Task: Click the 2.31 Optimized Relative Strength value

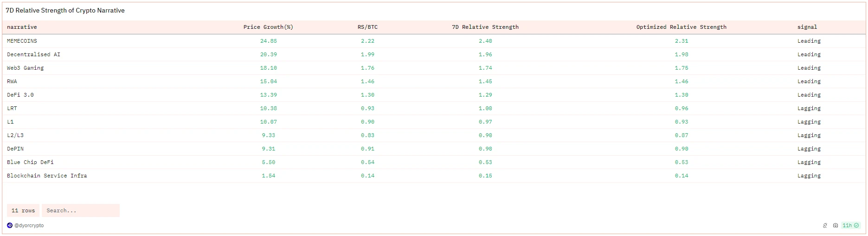Action: [x=682, y=41]
